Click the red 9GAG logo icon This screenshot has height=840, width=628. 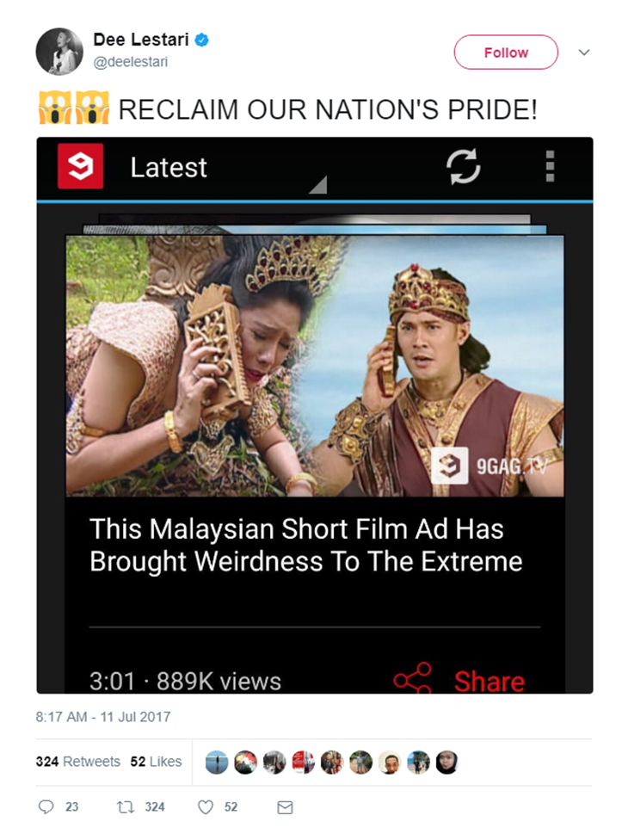[80, 166]
